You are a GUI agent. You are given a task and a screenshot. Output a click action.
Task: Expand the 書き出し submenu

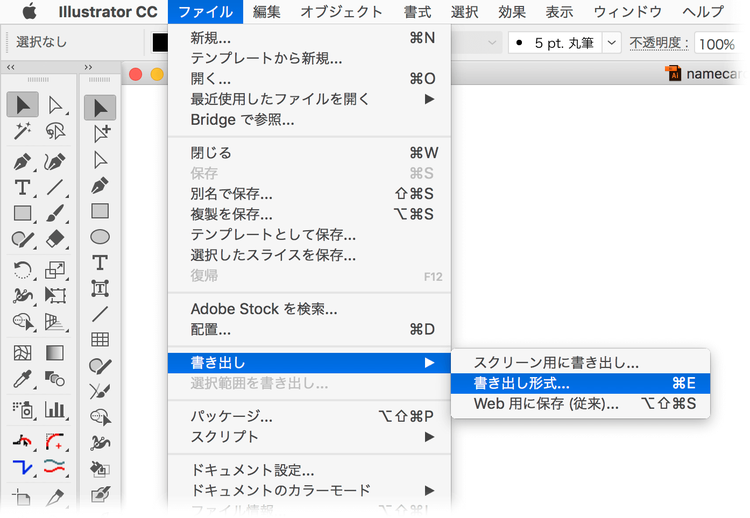tap(309, 363)
